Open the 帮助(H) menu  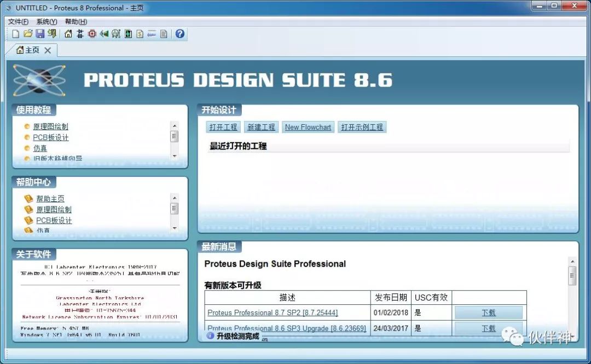76,21
